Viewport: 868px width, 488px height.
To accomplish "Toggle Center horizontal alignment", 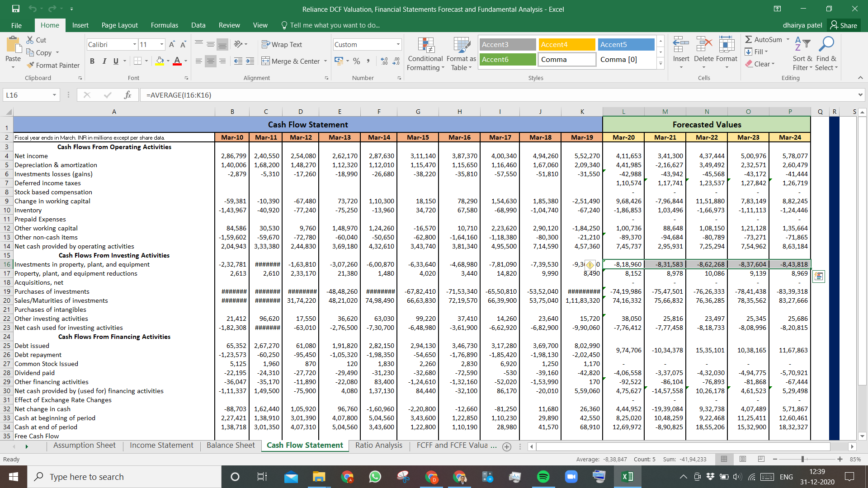I will (211, 61).
